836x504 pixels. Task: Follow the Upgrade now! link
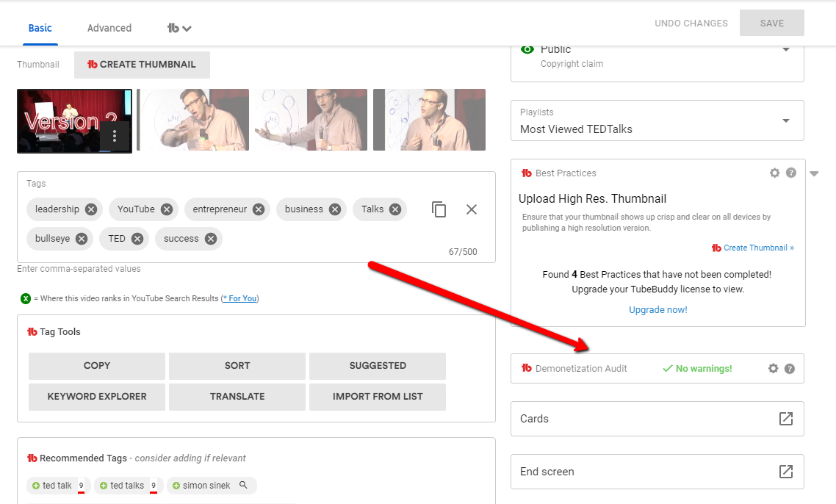click(x=657, y=310)
